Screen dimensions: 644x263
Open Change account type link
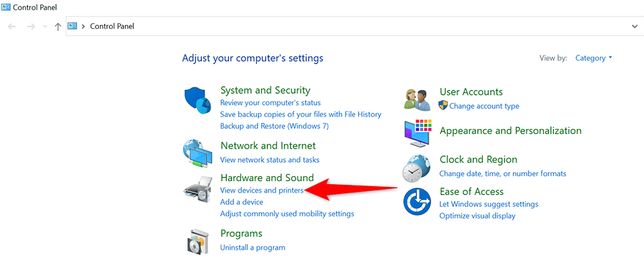click(x=484, y=106)
